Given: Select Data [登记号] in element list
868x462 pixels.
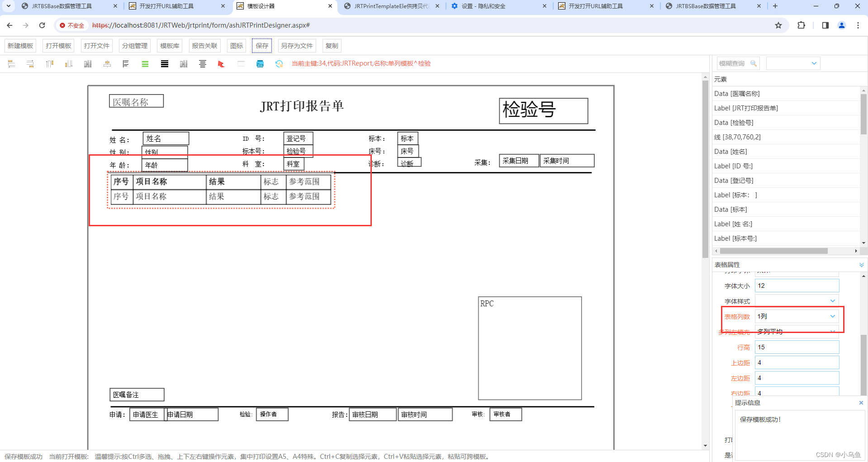Looking at the screenshot, I should click(x=786, y=181).
